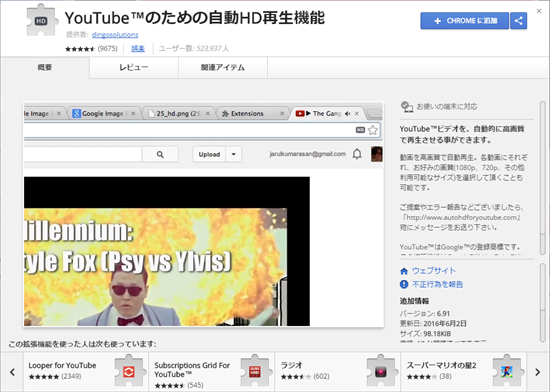Select the 25_hd.png browser tab
550x392 pixels.
(x=179, y=114)
